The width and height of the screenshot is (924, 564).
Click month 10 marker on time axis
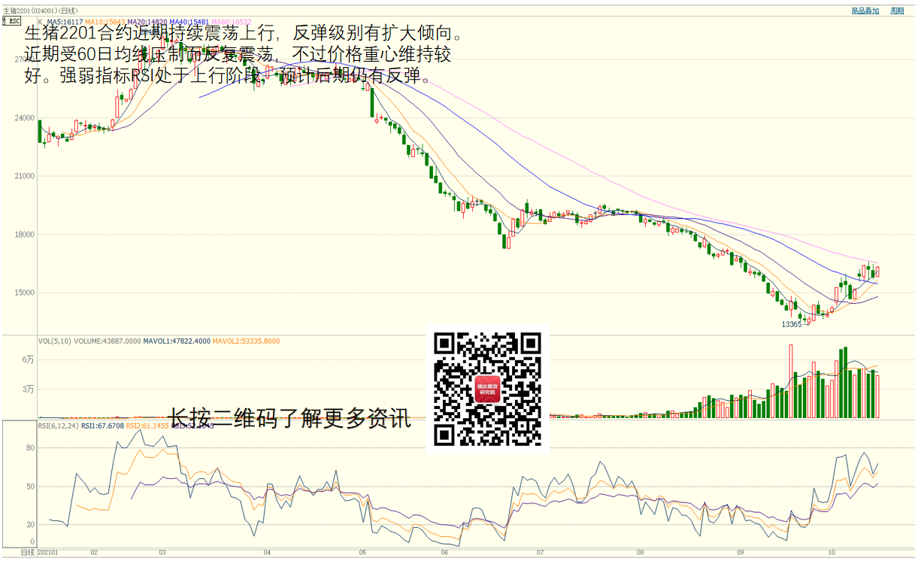[830, 553]
